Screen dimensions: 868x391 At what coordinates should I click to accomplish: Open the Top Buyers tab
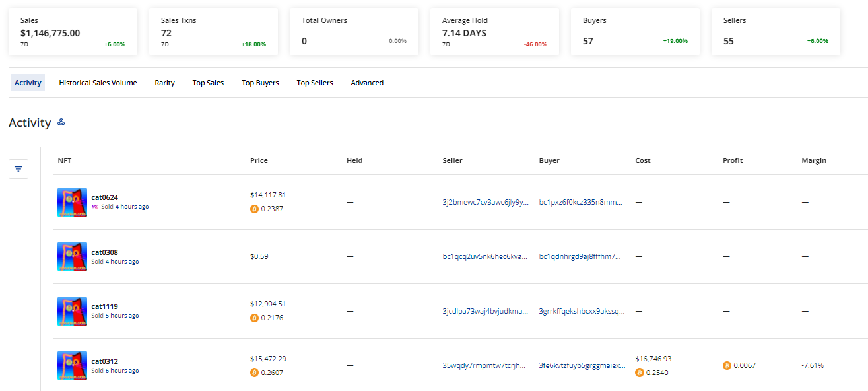[260, 83]
